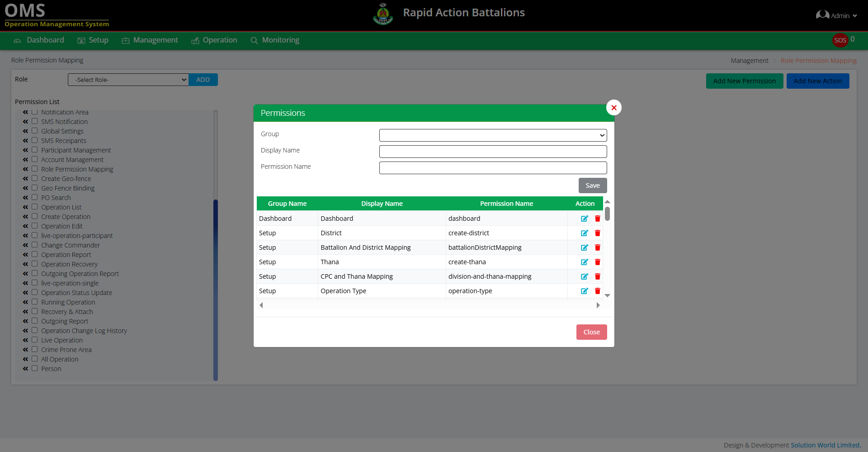The height and width of the screenshot is (452, 868).
Task: Click the red SOS alert icon
Action: click(x=840, y=40)
